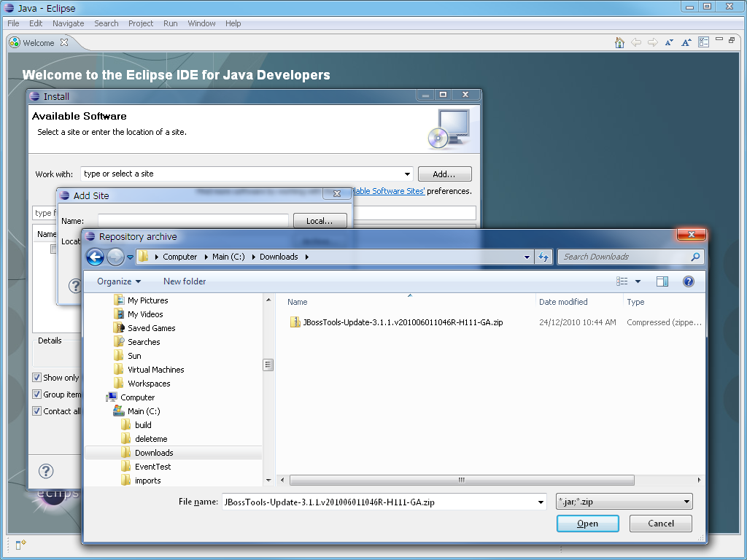Open the My Videos folder in the tree

tap(145, 314)
